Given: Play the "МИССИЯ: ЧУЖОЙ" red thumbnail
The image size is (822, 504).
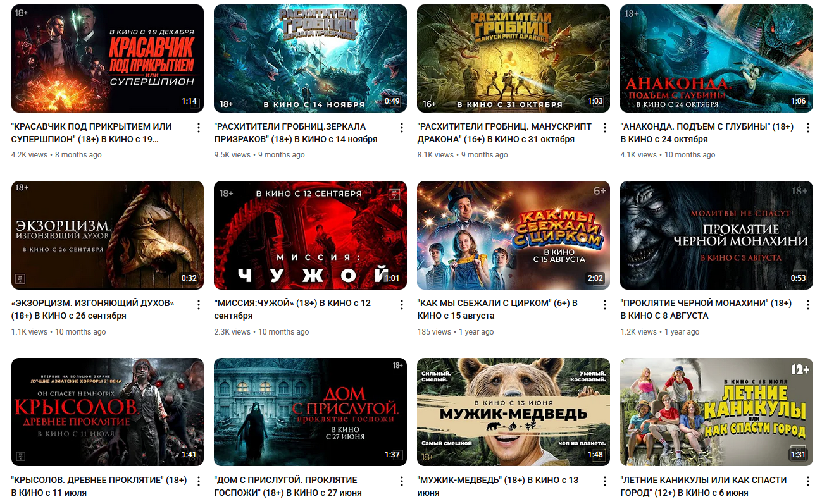Looking at the screenshot, I should [x=311, y=235].
